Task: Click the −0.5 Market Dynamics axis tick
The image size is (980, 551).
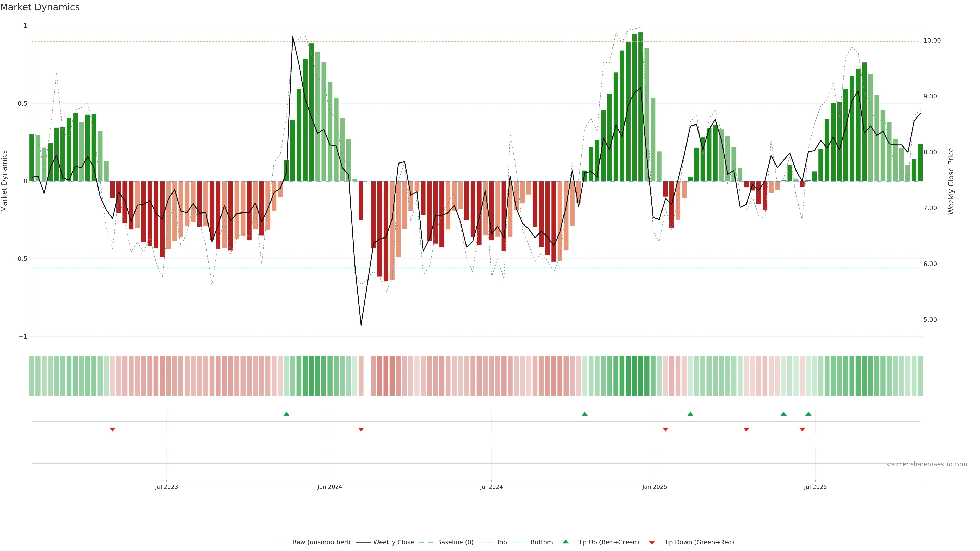Action: [20, 259]
